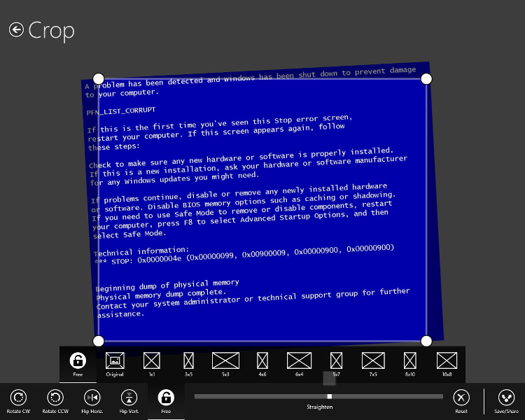
Task: Click the top-right crop handle
Action: tap(426, 79)
